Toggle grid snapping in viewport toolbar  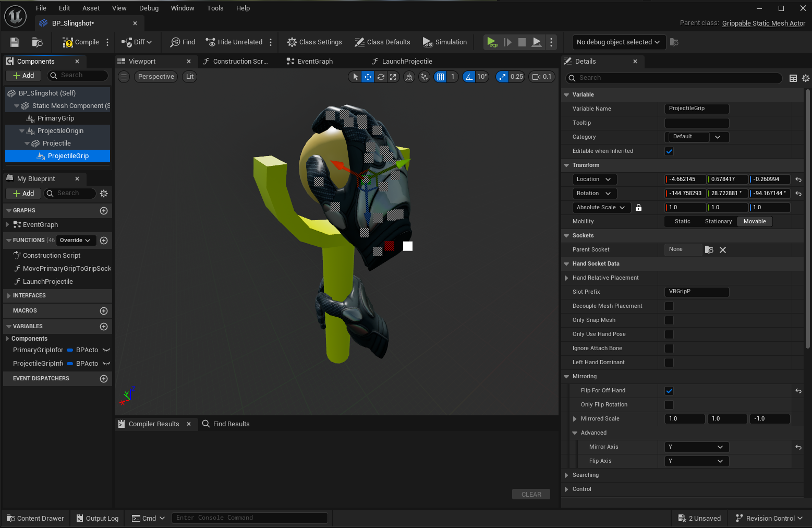click(441, 77)
